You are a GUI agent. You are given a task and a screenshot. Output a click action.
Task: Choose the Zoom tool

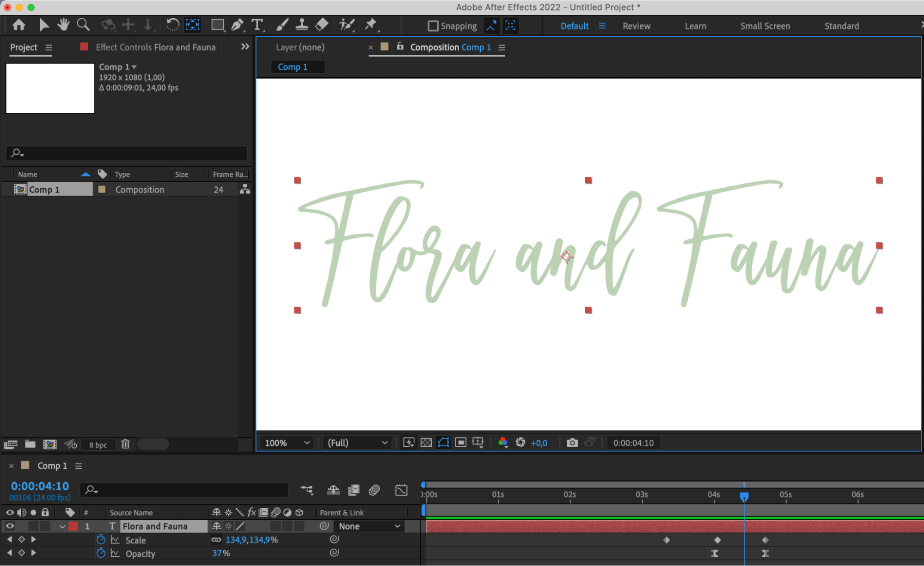(x=83, y=25)
